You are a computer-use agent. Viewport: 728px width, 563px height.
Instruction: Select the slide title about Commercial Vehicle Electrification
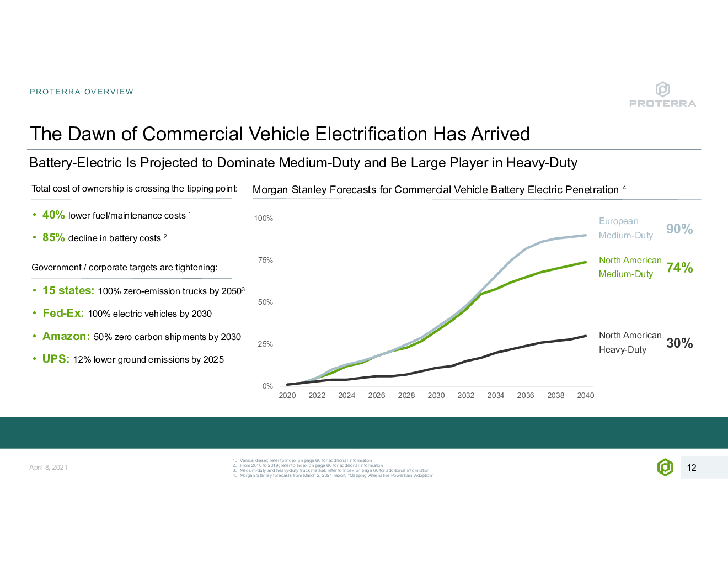click(280, 134)
